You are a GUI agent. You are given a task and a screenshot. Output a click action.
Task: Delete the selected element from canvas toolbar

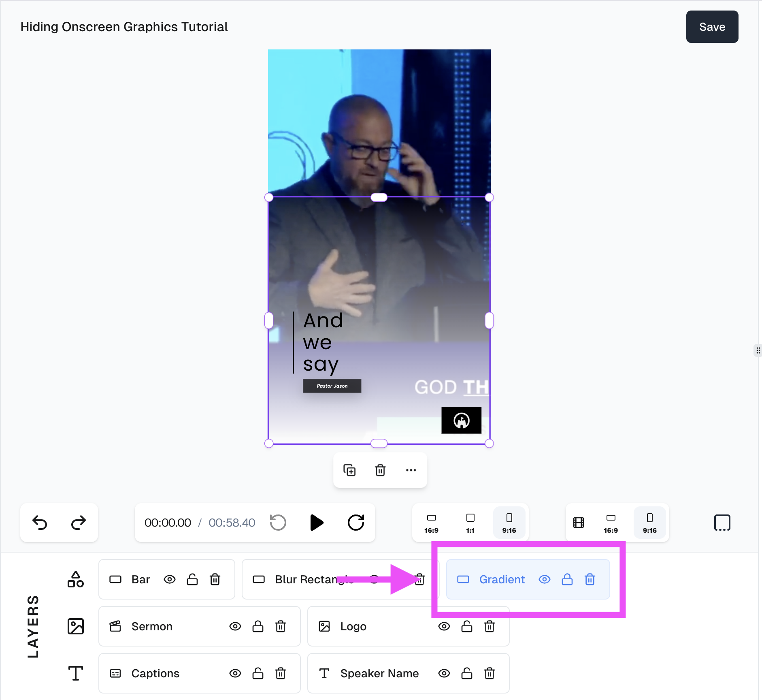coord(380,470)
